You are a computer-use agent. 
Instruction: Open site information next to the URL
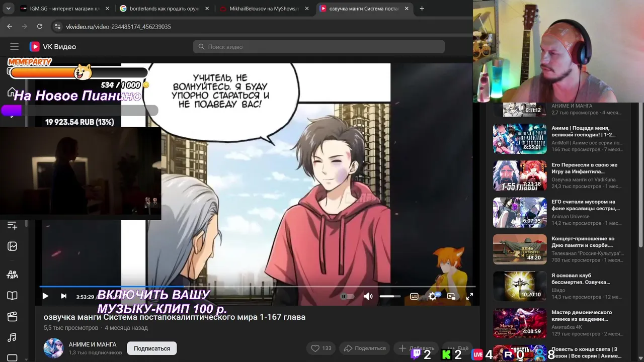click(57, 27)
